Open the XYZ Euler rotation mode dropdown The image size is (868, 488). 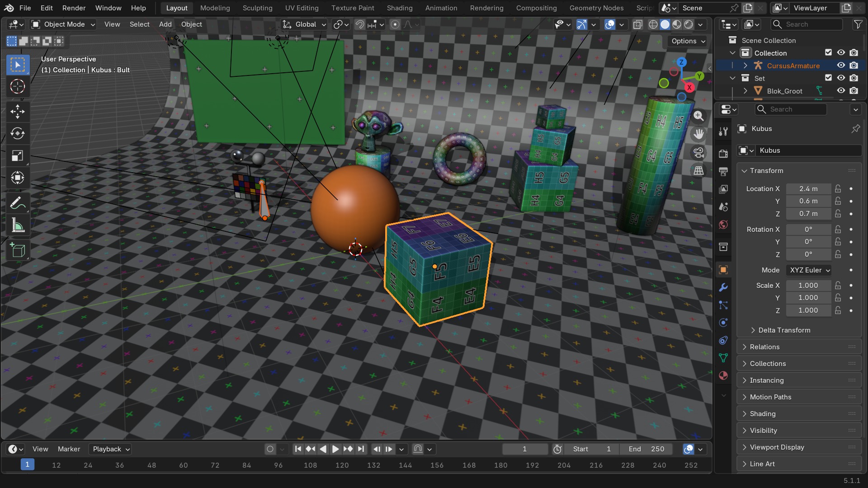coord(809,270)
